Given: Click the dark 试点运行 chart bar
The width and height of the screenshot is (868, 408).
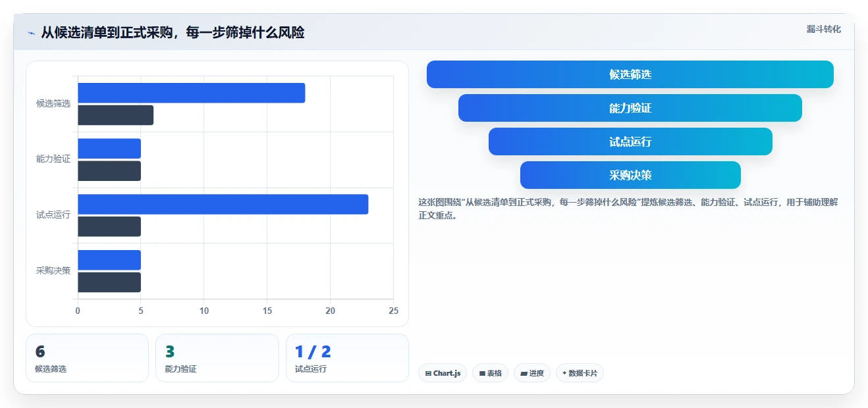Looking at the screenshot, I should pyautogui.click(x=109, y=226).
